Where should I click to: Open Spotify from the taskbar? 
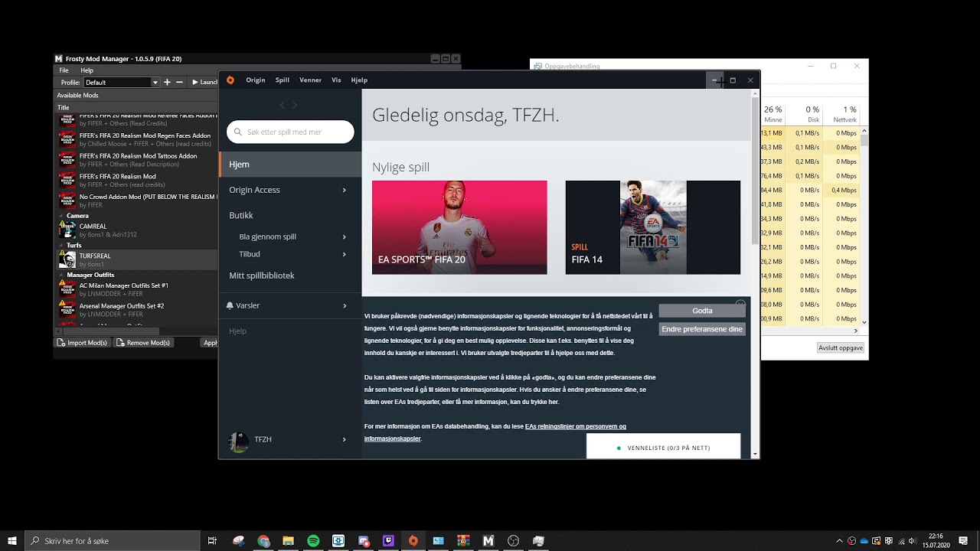tap(313, 541)
